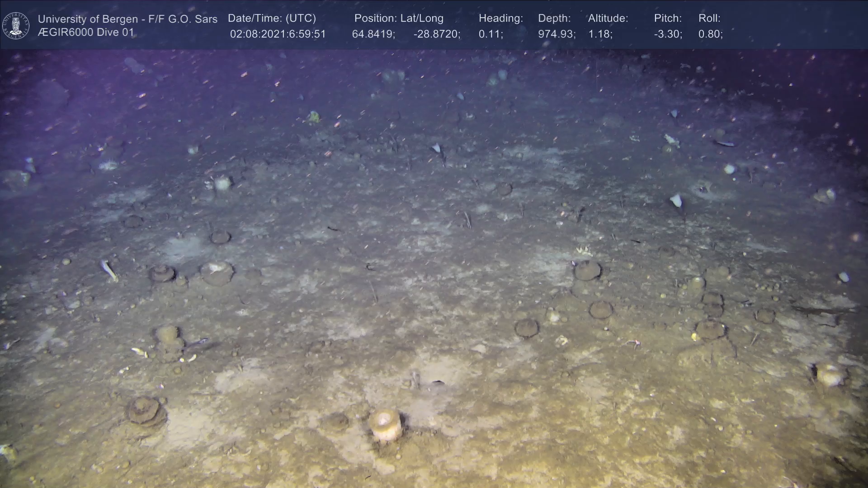Select the 'ÆGIR6000 Dive 01' label
The image size is (868, 488).
(x=86, y=33)
